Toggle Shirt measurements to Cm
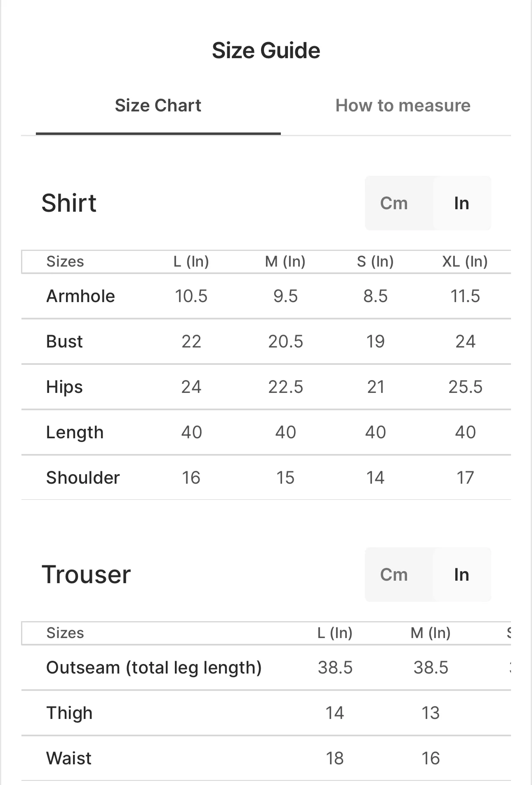 pyautogui.click(x=394, y=203)
